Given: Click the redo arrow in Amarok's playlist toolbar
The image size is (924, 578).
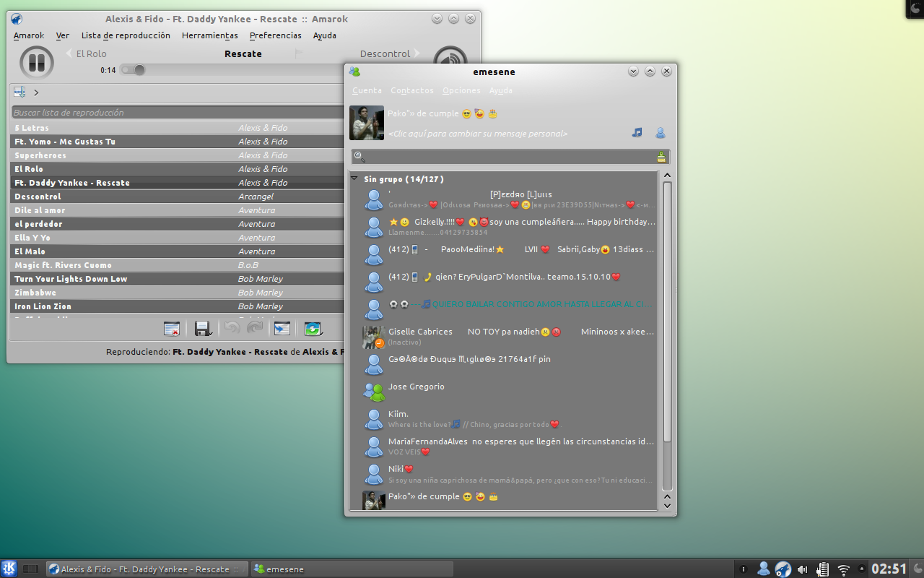Looking at the screenshot, I should pos(255,329).
